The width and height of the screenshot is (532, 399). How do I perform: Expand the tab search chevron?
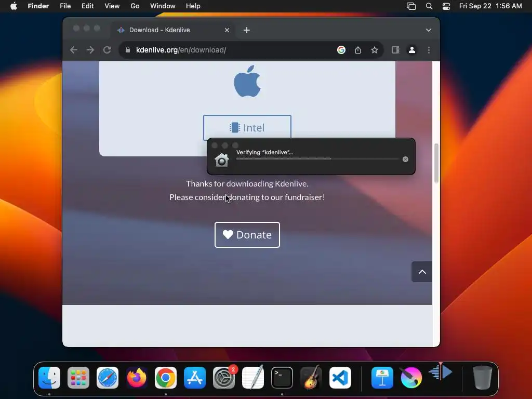[429, 30]
